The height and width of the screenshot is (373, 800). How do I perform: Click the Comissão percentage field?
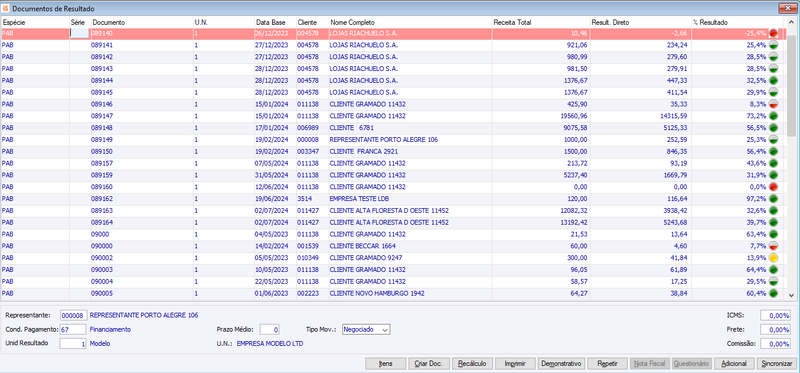coord(776,344)
